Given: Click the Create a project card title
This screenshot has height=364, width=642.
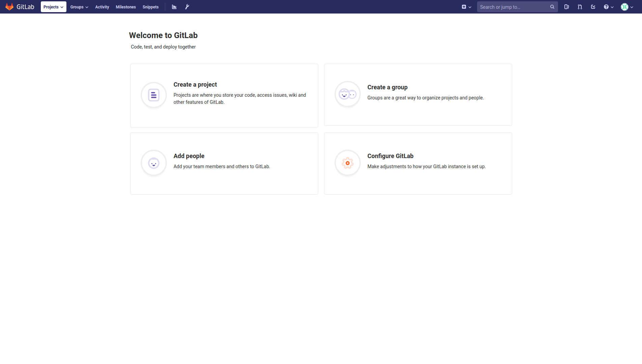Looking at the screenshot, I should pos(195,85).
